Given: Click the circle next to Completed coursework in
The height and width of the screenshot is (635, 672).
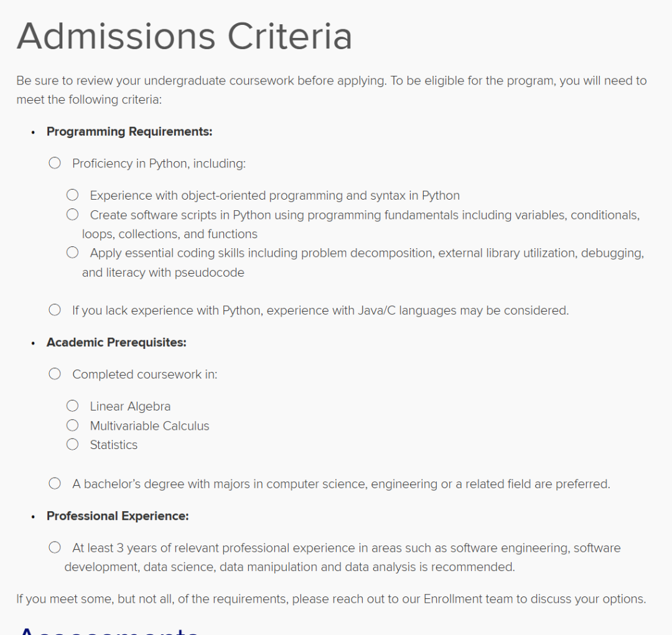Looking at the screenshot, I should click(55, 374).
